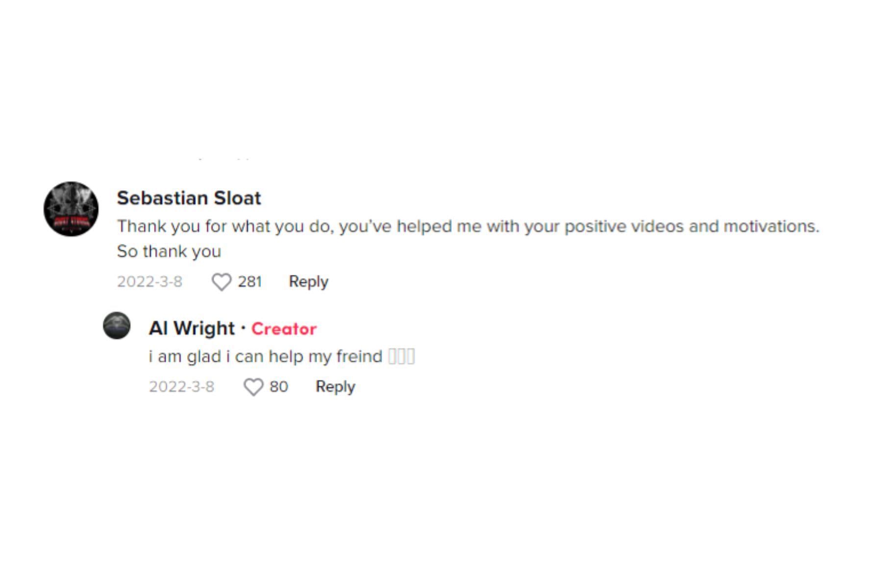Click the last emoji placeholder box in the reply
The height and width of the screenshot is (588, 882).
tap(411, 356)
